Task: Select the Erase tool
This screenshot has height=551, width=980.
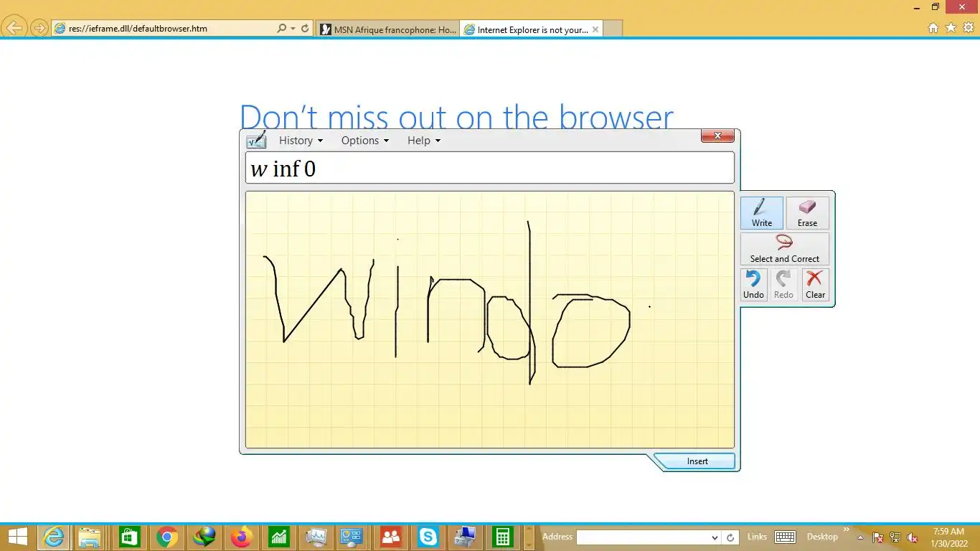Action: pos(807,213)
